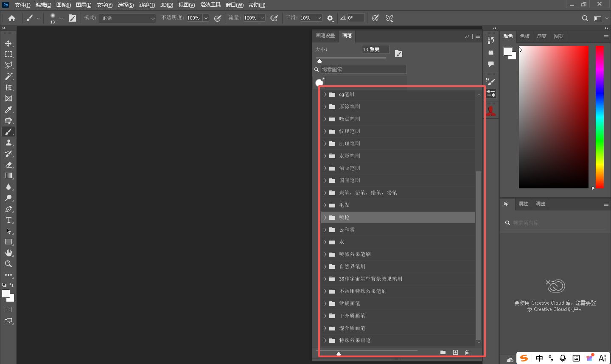Switch to the 色板 tab
The height and width of the screenshot is (364, 611).
(525, 36)
